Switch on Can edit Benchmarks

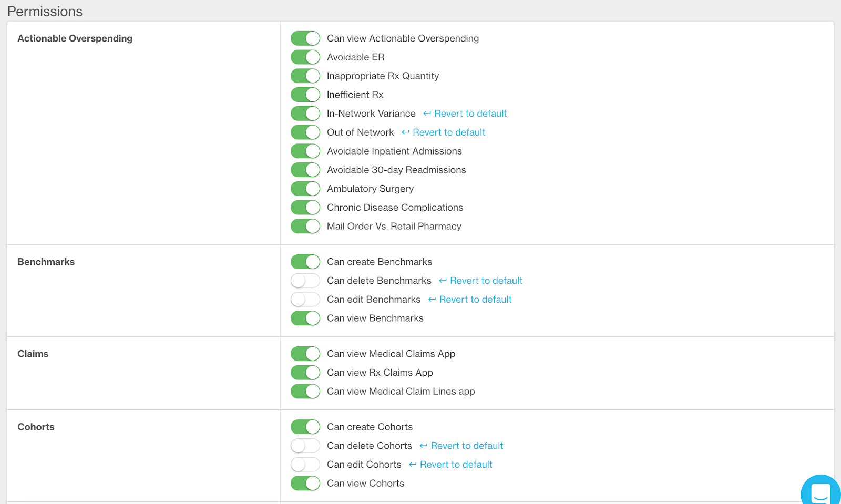(x=305, y=300)
